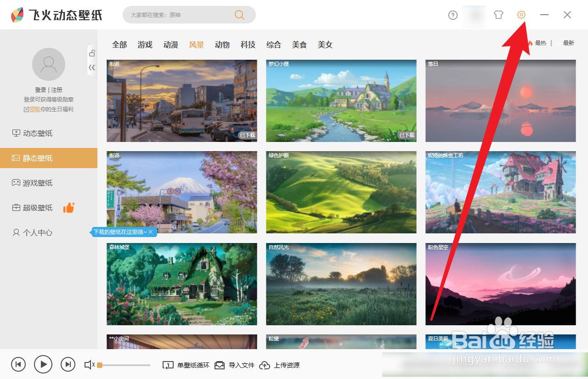Screen dimensions: 588x379
Task: Select the 动漫 category tab
Action: (171, 45)
